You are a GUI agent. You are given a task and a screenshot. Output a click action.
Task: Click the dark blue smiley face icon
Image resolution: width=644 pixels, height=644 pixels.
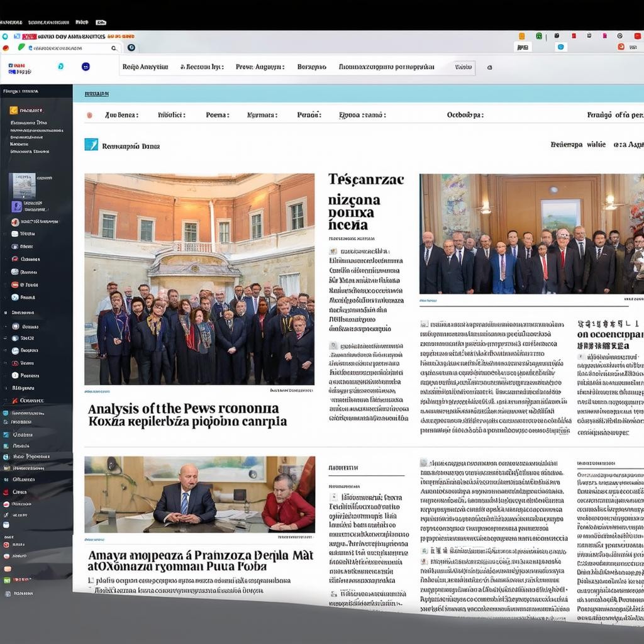[86, 66]
